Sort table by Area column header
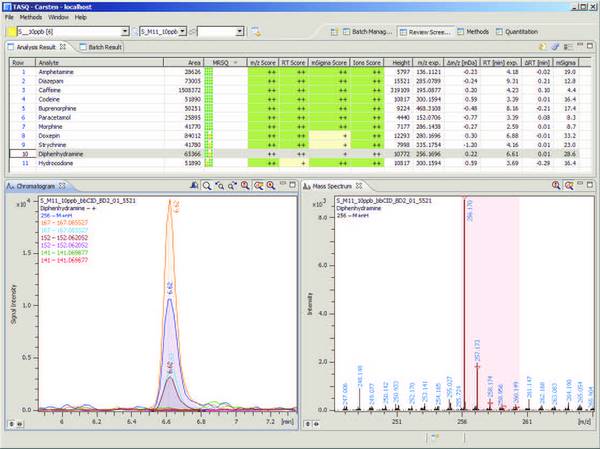 click(x=183, y=62)
